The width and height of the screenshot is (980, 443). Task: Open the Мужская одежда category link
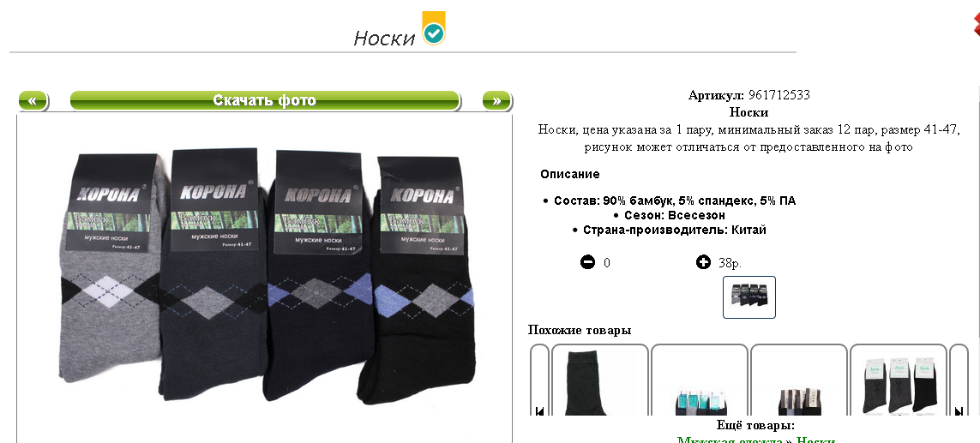click(730, 440)
